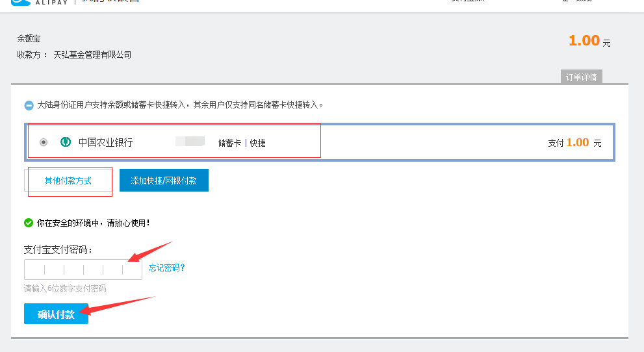Click the 请输入6位数字支付密码 hint text
The width and height of the screenshot is (644, 352).
[65, 288]
